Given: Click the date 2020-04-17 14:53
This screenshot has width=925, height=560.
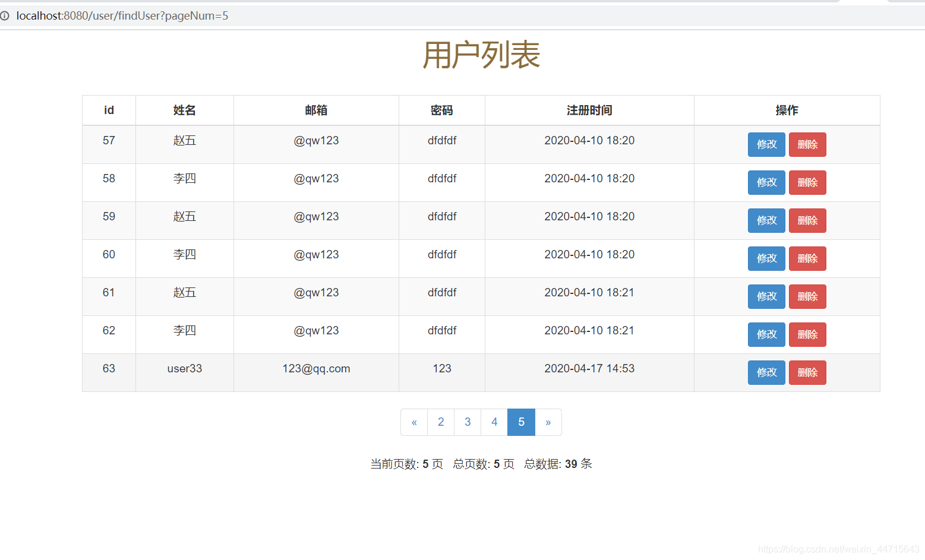Looking at the screenshot, I should (589, 369).
